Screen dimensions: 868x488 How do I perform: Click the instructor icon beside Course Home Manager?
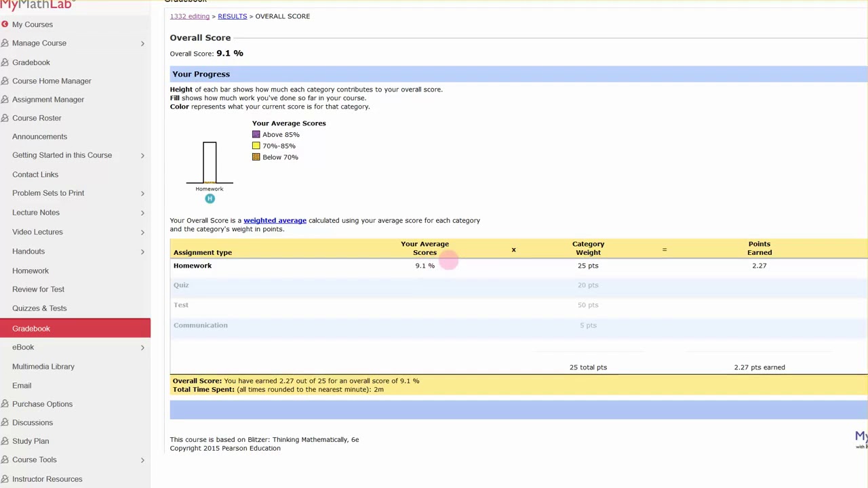coord(5,81)
